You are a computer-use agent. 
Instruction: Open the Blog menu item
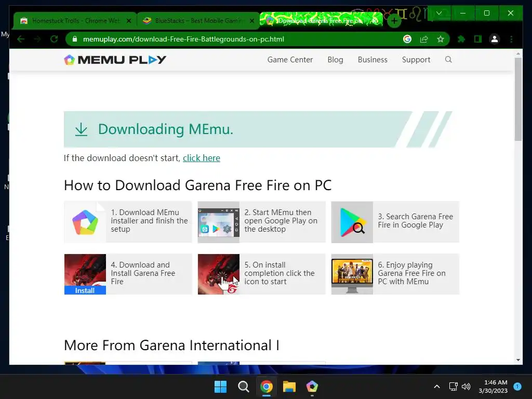point(335,60)
